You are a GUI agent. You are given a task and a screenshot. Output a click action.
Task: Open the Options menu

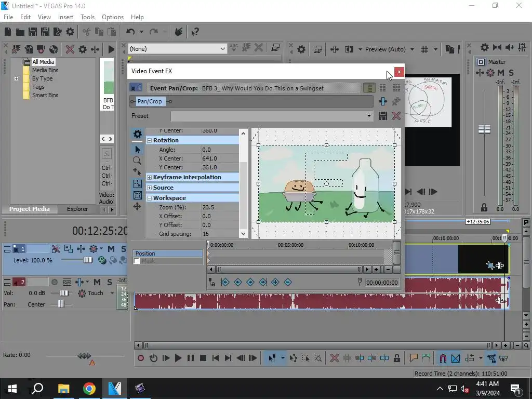[x=113, y=17]
